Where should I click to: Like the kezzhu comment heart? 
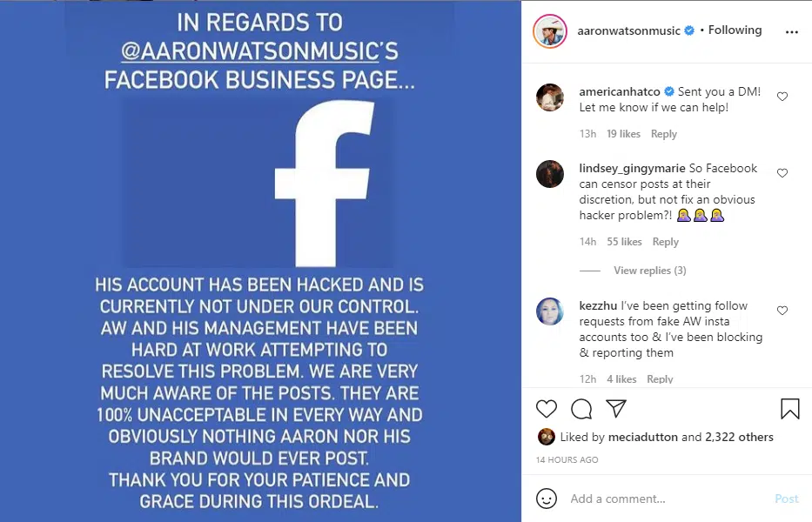pyautogui.click(x=782, y=311)
